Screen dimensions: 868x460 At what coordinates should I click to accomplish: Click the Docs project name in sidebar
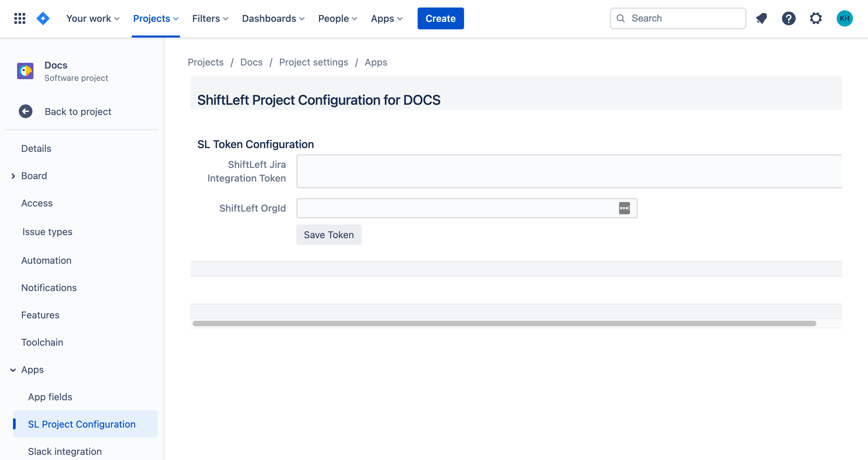tap(56, 65)
